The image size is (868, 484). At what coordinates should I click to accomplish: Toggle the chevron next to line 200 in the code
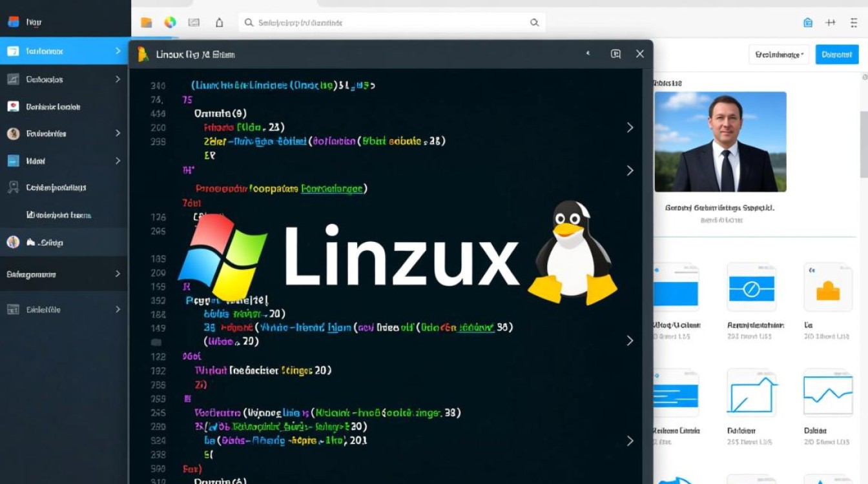coord(630,127)
